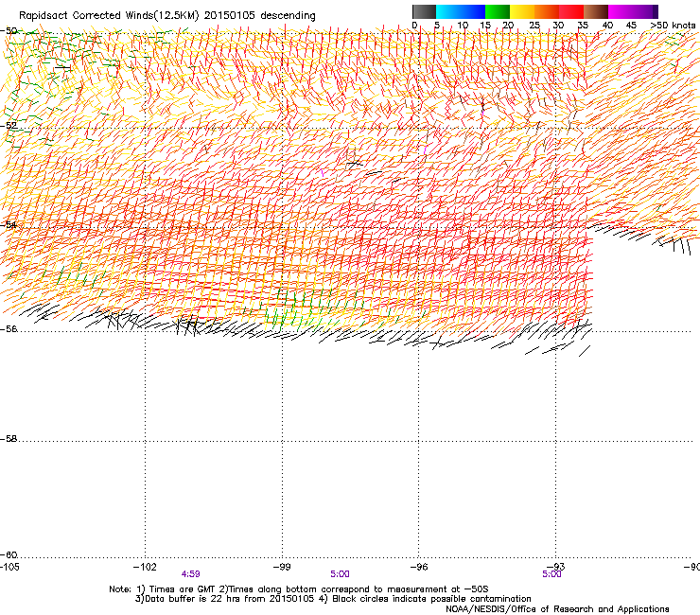
Task: Click the '20150105 descending' title text
Action: point(260,16)
